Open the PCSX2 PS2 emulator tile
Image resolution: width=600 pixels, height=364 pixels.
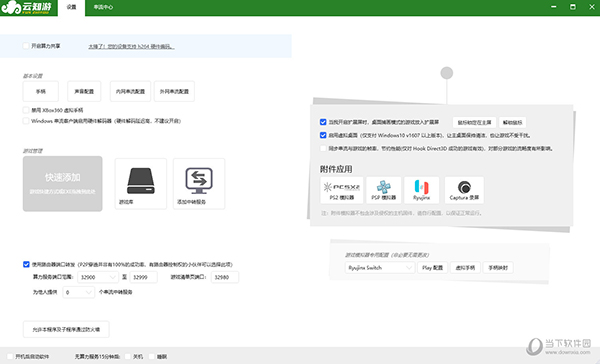pyautogui.click(x=341, y=190)
